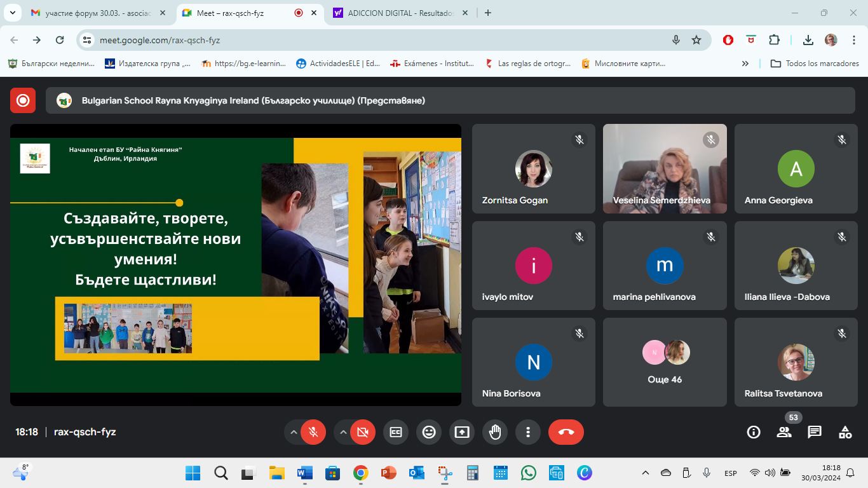
Task: Open more options three-dot menu
Action: click(x=528, y=432)
